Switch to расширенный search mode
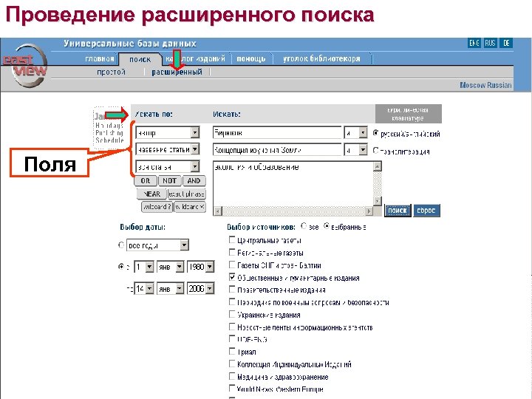532x399 pixels. coord(177,72)
